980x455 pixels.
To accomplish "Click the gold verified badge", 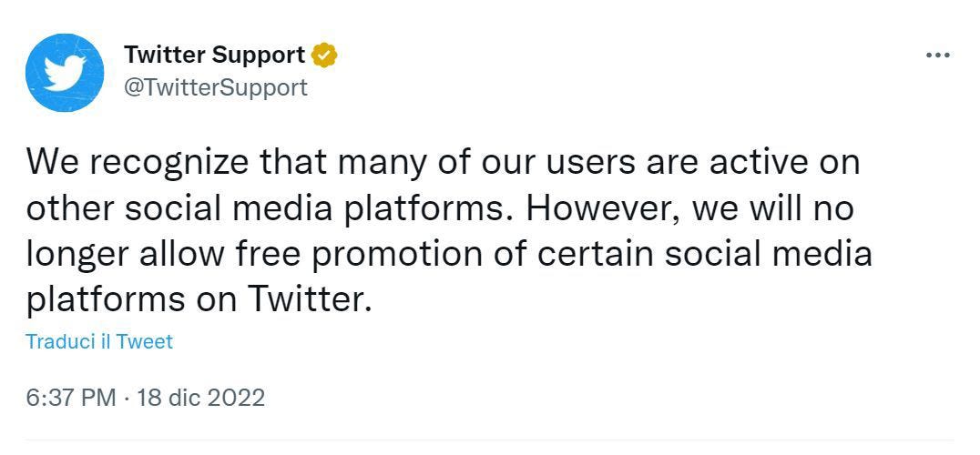I will (324, 56).
